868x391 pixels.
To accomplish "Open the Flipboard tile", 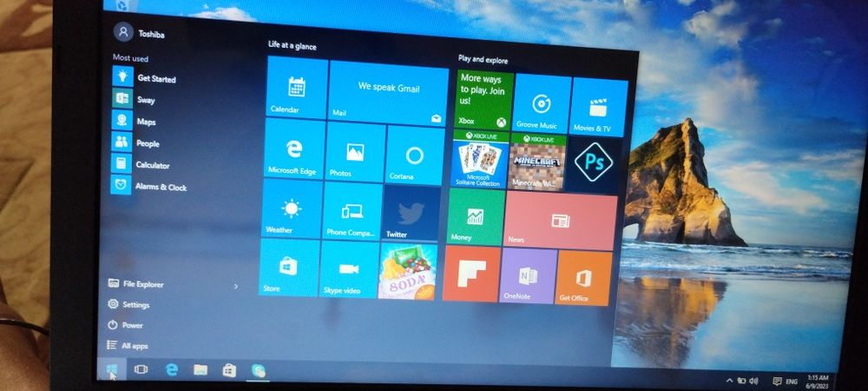I will click(x=471, y=274).
